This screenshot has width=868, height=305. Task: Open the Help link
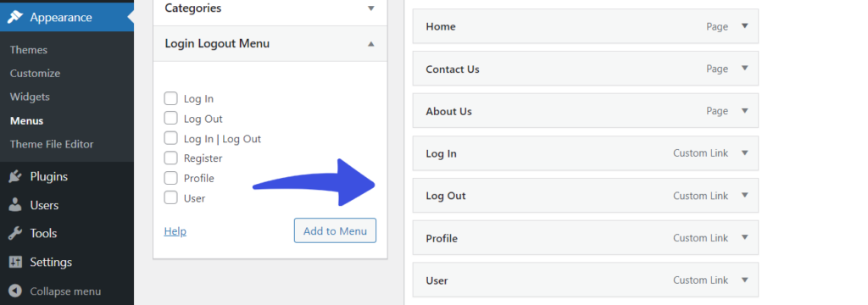click(x=175, y=231)
